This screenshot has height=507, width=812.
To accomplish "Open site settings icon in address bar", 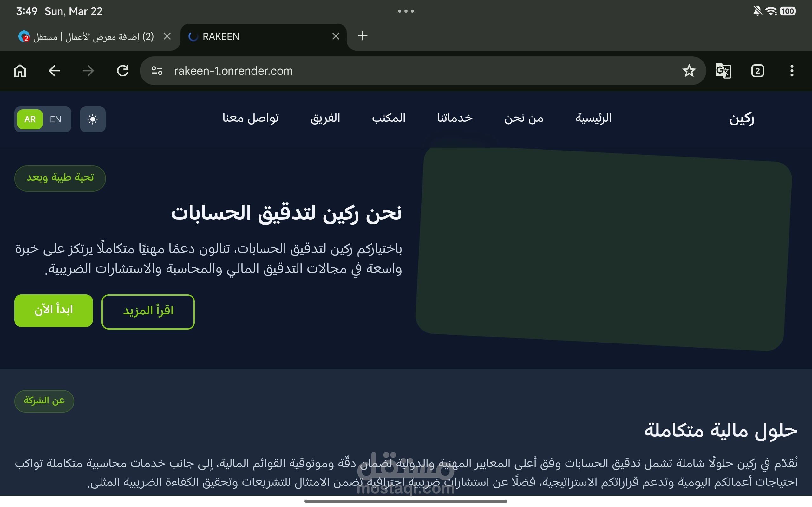I will (157, 71).
